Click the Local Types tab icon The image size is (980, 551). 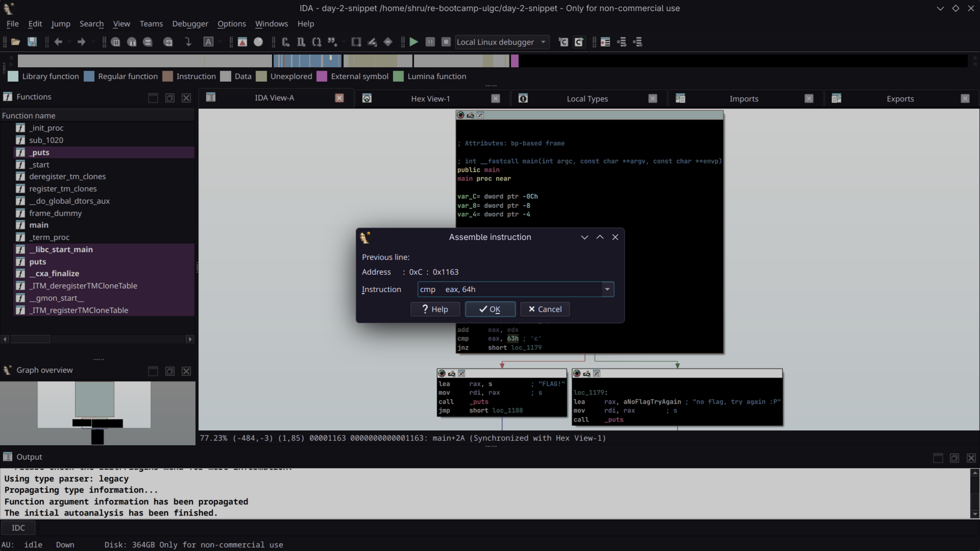tap(523, 99)
